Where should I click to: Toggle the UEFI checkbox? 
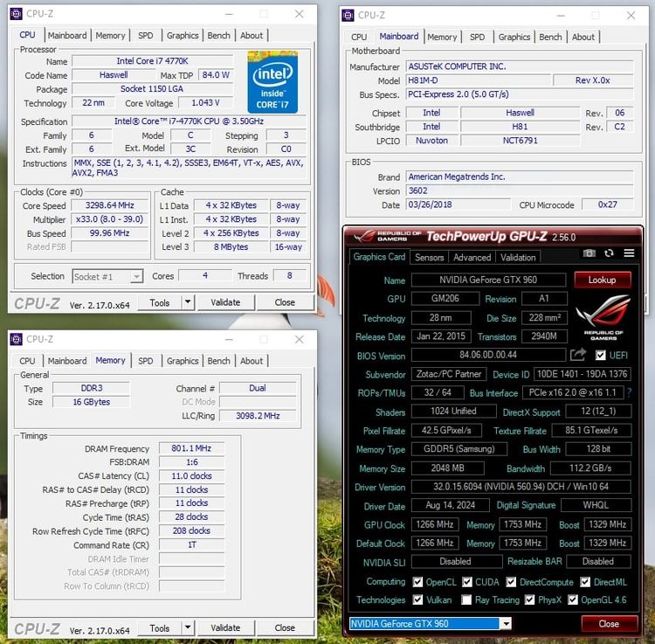600,356
